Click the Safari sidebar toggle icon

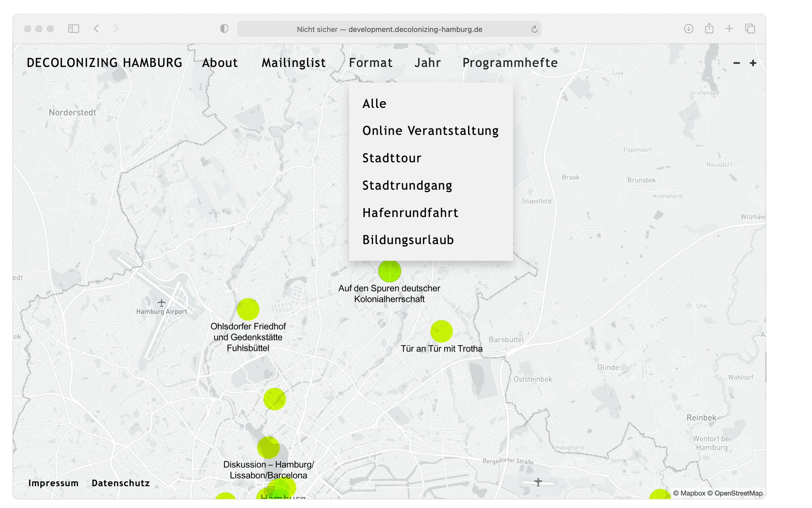[73, 29]
